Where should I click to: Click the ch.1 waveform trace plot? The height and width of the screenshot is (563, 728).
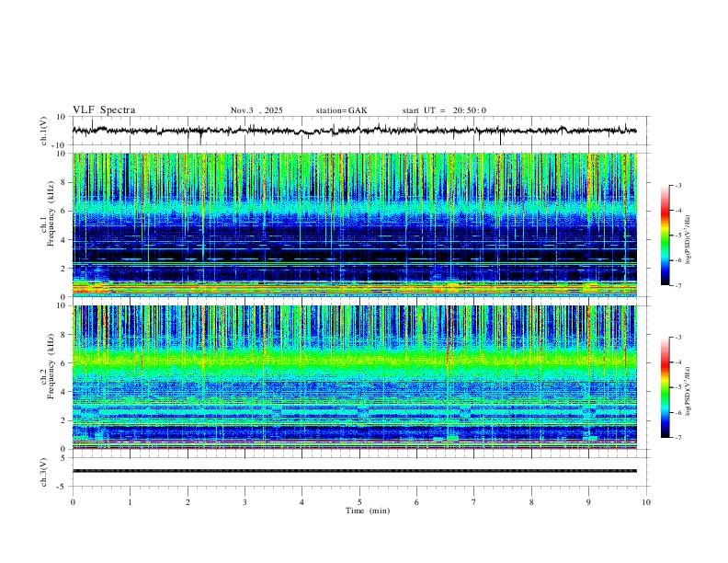tap(355, 131)
